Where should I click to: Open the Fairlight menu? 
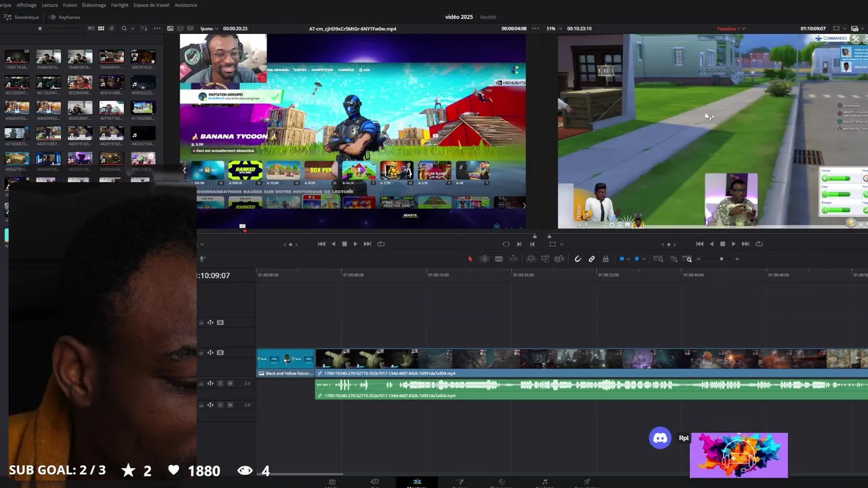pyautogui.click(x=119, y=5)
